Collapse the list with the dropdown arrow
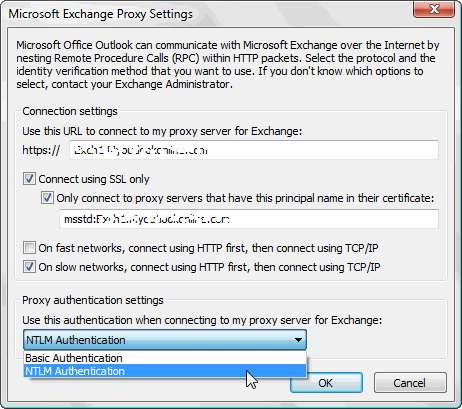The image size is (462, 409). [x=298, y=340]
